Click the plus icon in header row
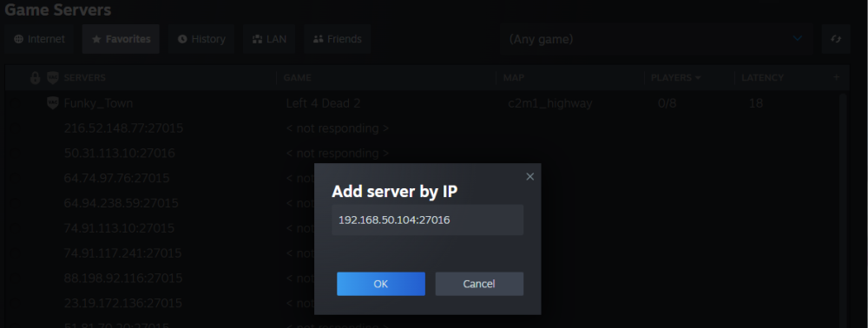Image resolution: width=868 pixels, height=328 pixels. [837, 77]
